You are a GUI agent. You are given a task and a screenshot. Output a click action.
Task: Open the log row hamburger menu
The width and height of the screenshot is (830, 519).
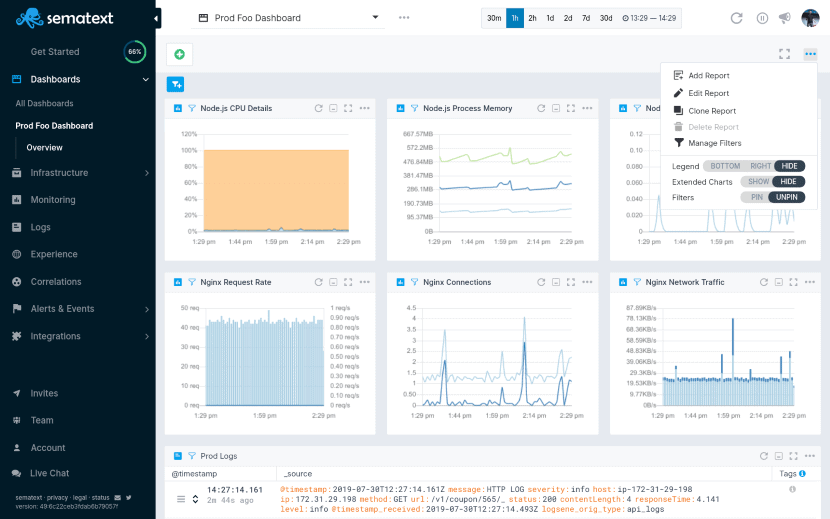(x=181, y=499)
